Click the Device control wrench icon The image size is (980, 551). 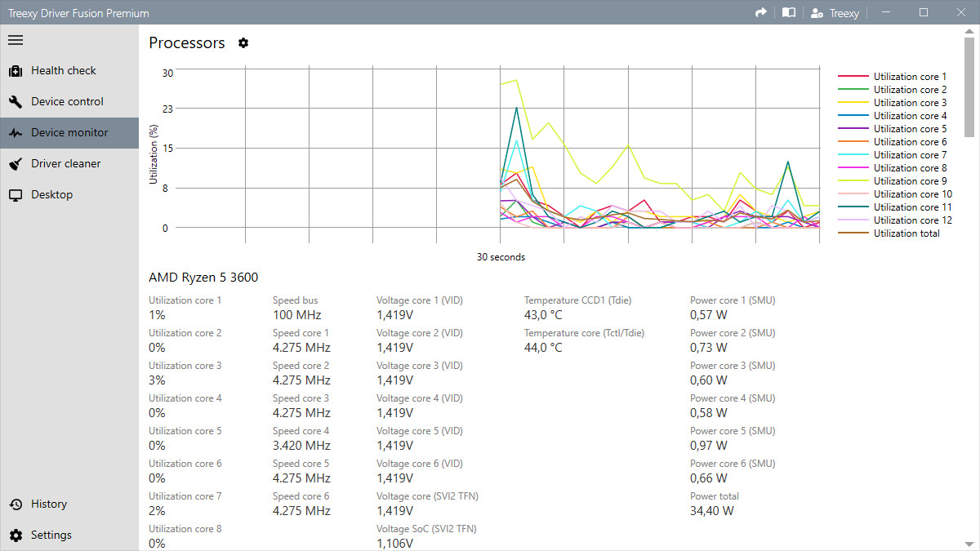(16, 102)
